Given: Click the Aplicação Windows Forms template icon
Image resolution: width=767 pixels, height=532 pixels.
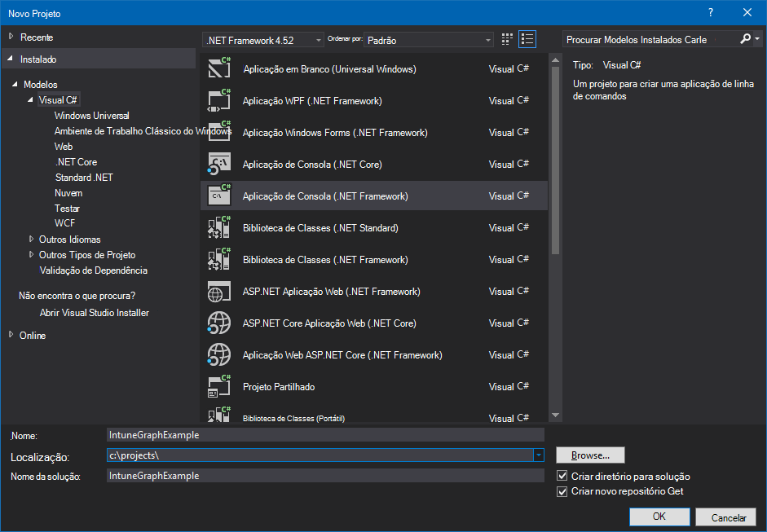Looking at the screenshot, I should (219, 132).
